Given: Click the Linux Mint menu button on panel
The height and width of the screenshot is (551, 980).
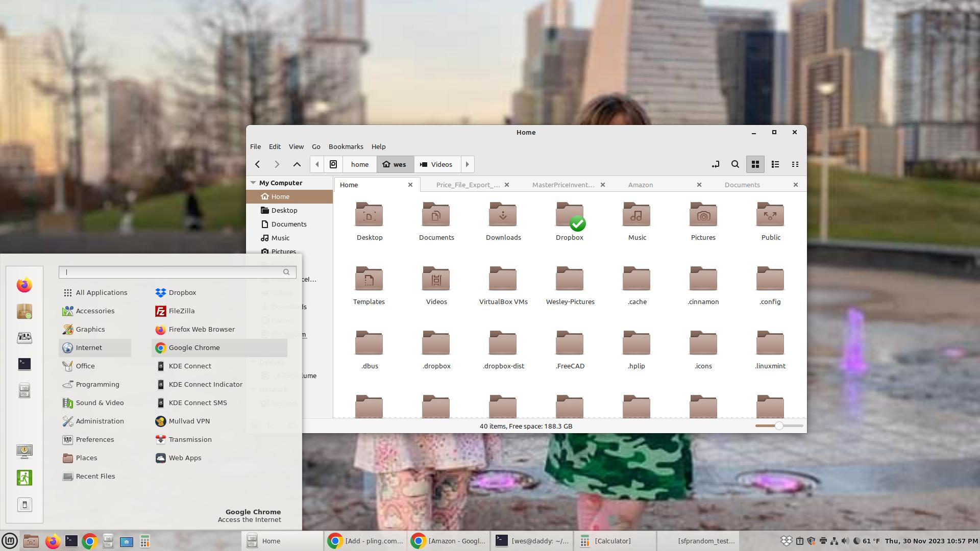Looking at the screenshot, I should 10,541.
